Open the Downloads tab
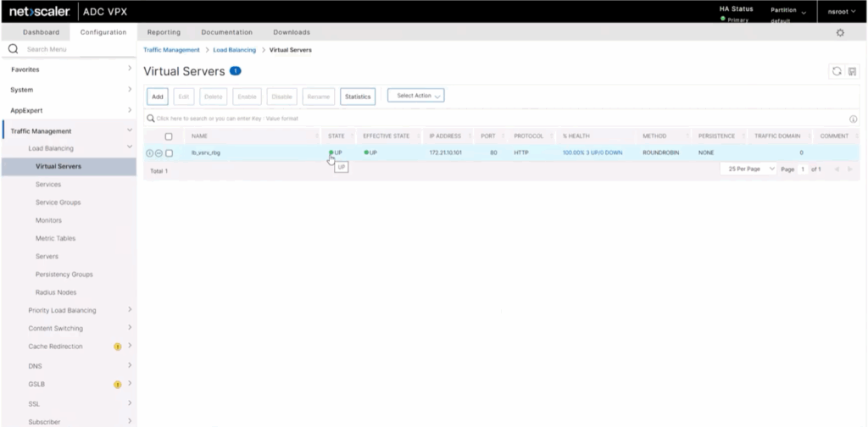This screenshot has height=427, width=868. pos(292,32)
